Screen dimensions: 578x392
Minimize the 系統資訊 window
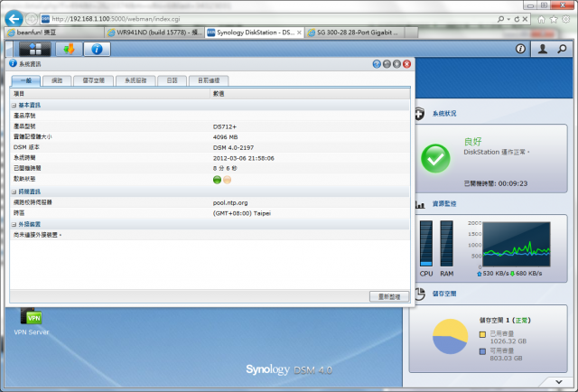[x=387, y=64]
